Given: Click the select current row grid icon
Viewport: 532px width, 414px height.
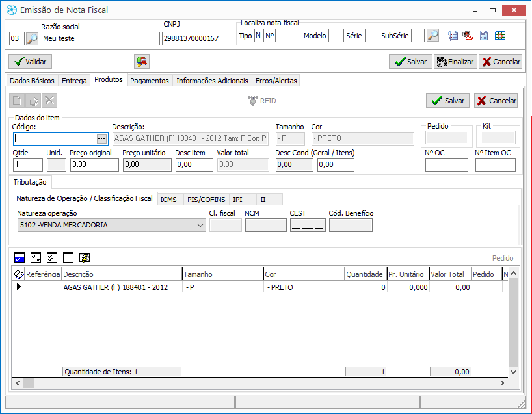Looking at the screenshot, I should 20,257.
